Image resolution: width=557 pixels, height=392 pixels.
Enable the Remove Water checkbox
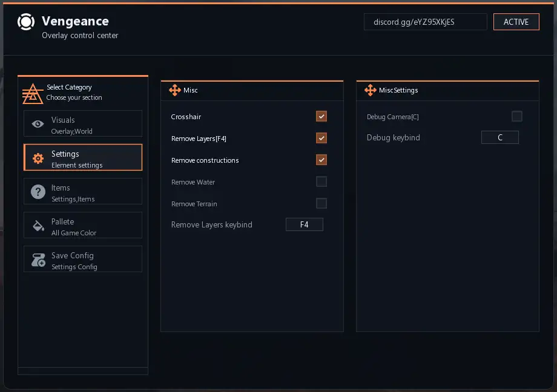click(321, 181)
